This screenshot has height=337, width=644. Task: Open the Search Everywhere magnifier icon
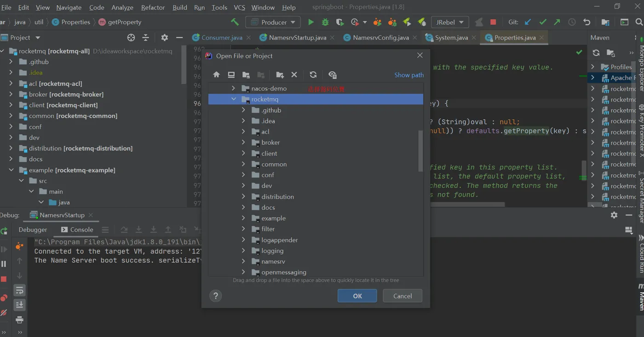pos(639,22)
